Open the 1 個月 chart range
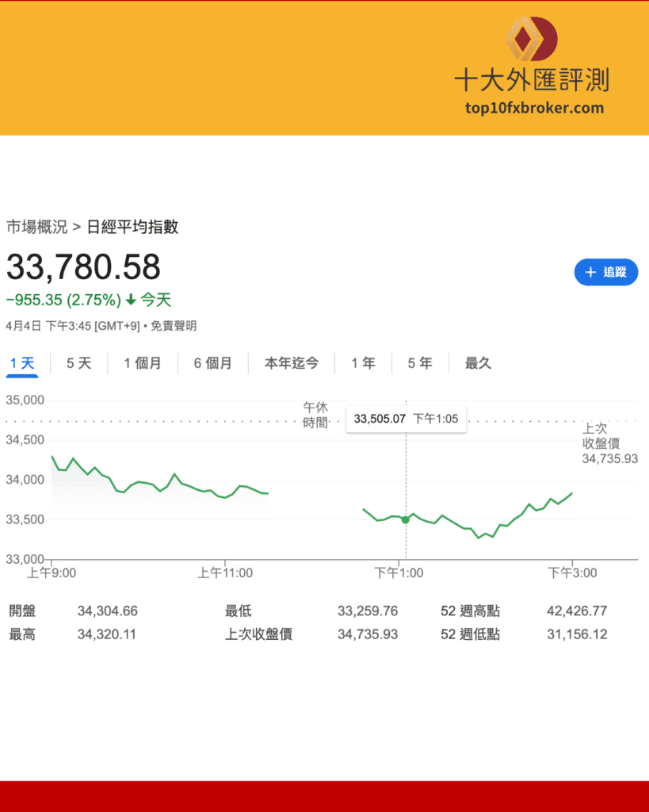The height and width of the screenshot is (812, 649). coord(143,363)
